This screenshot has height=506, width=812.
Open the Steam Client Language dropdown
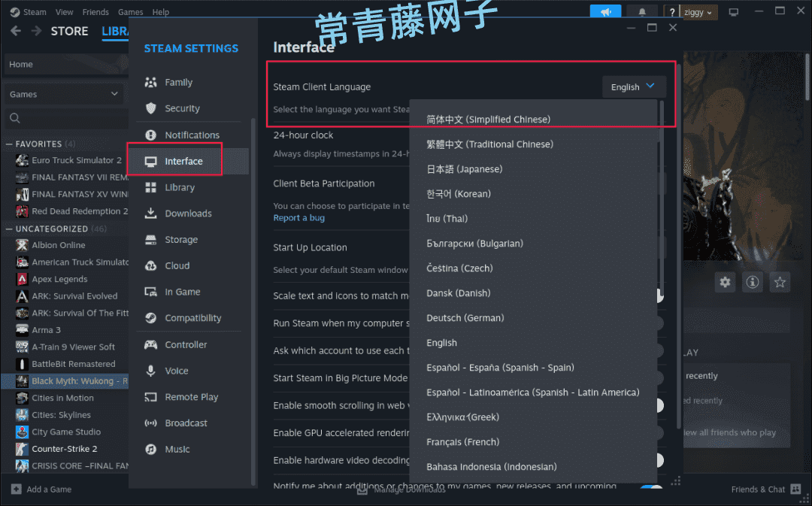pyautogui.click(x=634, y=87)
